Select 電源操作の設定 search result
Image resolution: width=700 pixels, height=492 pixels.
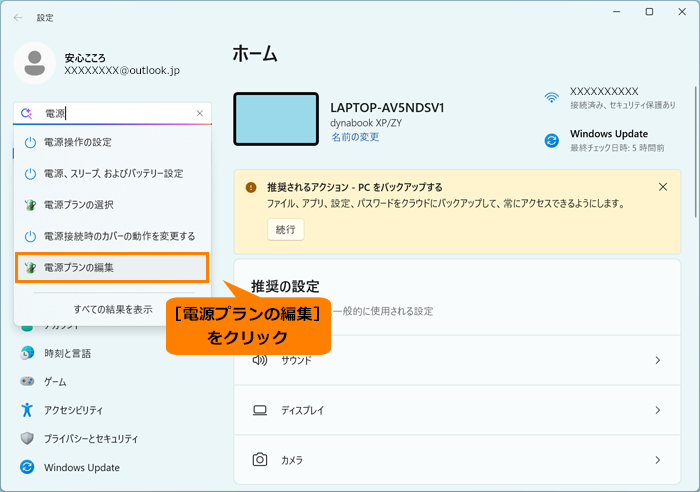[x=112, y=142]
